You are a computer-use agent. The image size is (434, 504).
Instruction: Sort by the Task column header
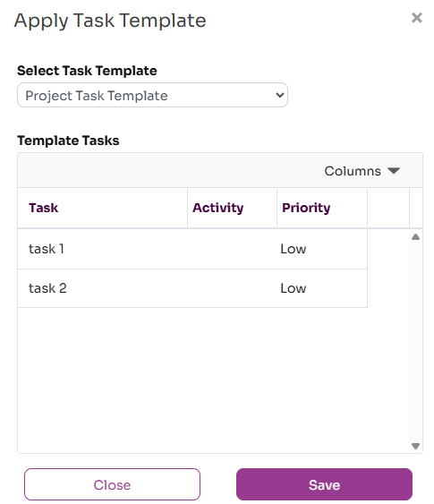102,208
